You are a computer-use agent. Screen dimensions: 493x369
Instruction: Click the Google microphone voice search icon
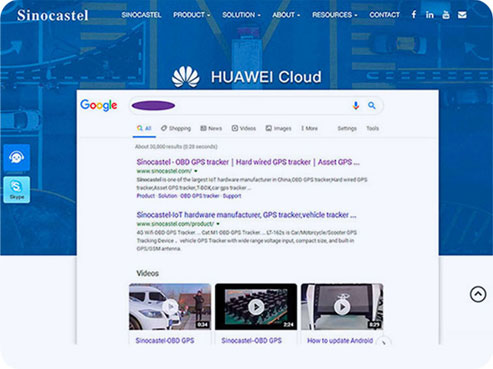click(x=356, y=106)
